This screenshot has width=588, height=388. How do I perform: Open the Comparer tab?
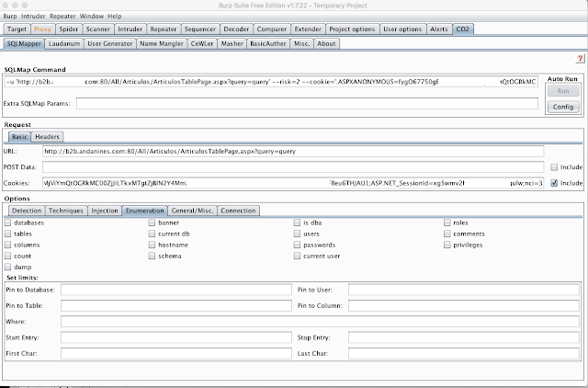272,29
